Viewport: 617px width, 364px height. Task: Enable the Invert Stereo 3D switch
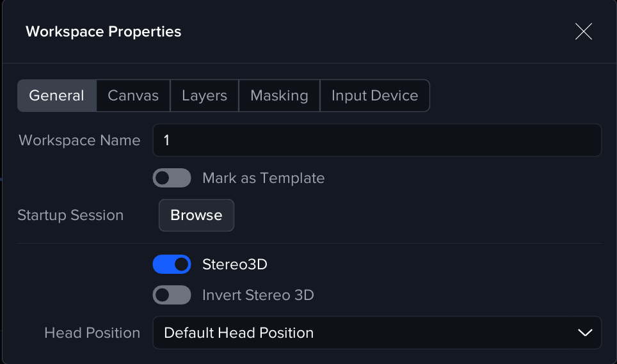172,295
